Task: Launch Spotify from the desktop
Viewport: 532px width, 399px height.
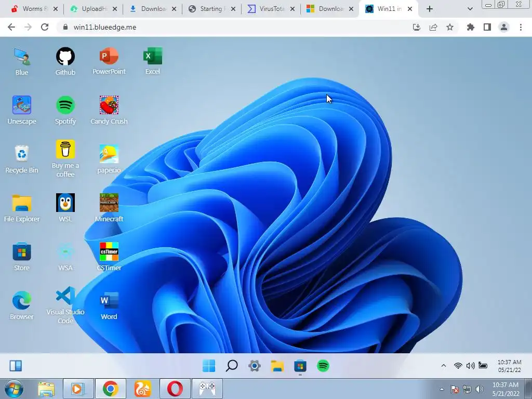Action: (x=65, y=110)
